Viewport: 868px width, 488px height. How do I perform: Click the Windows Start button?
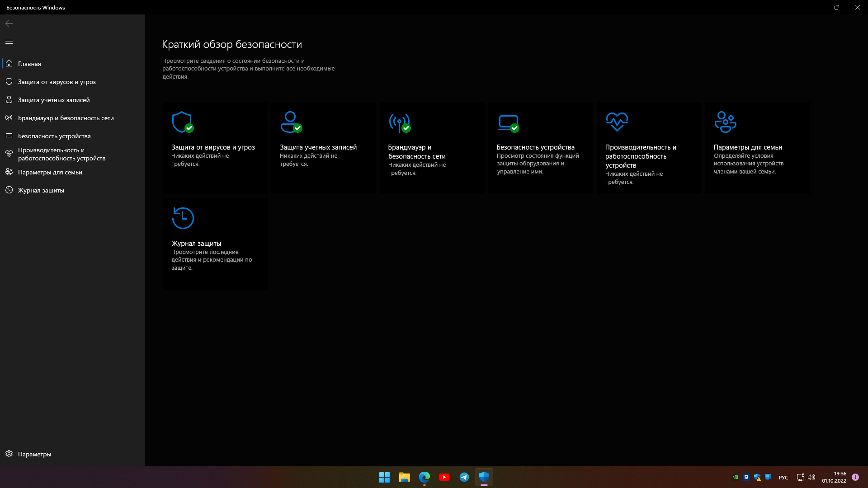tap(384, 477)
